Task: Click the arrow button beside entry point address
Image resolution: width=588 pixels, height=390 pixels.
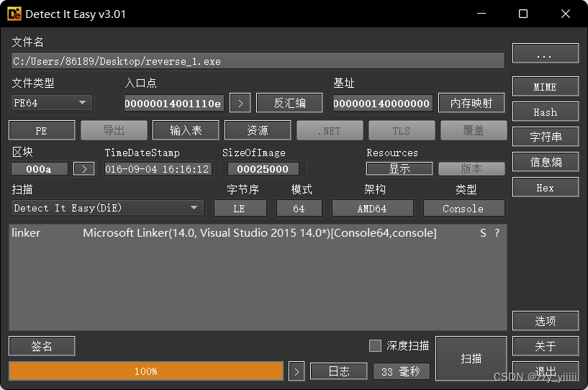Action: [240, 103]
